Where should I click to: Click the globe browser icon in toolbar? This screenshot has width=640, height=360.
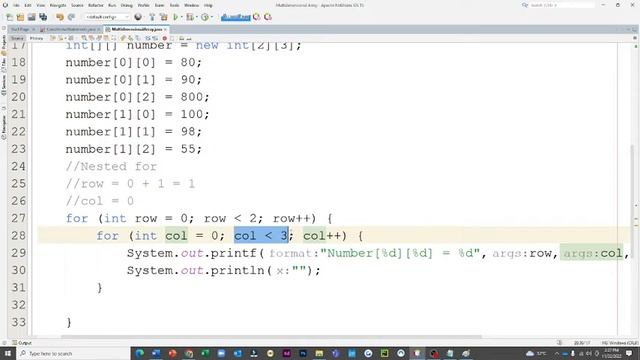click(x=138, y=17)
